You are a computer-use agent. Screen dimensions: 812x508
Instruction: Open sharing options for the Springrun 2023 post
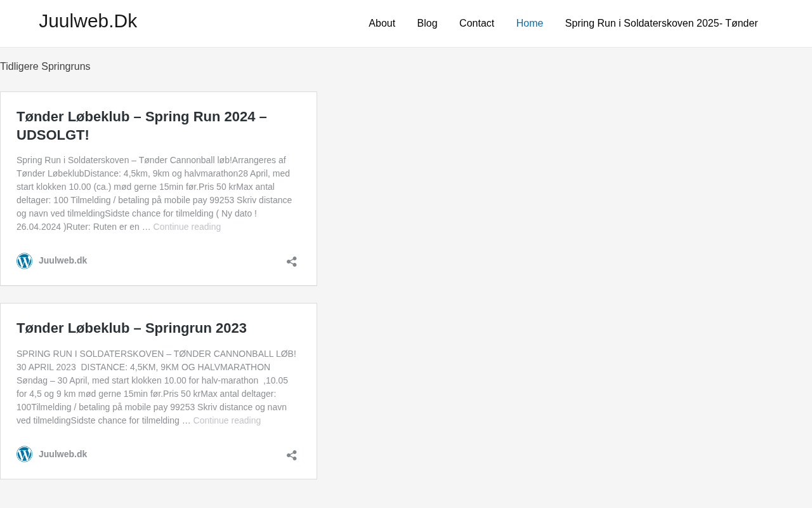click(x=292, y=455)
